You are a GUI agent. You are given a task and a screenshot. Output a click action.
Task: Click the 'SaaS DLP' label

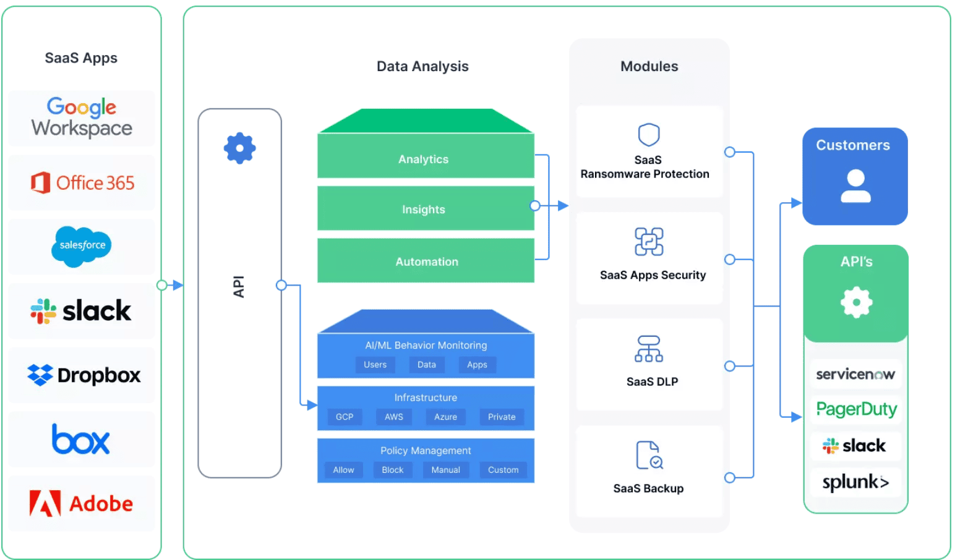653,382
